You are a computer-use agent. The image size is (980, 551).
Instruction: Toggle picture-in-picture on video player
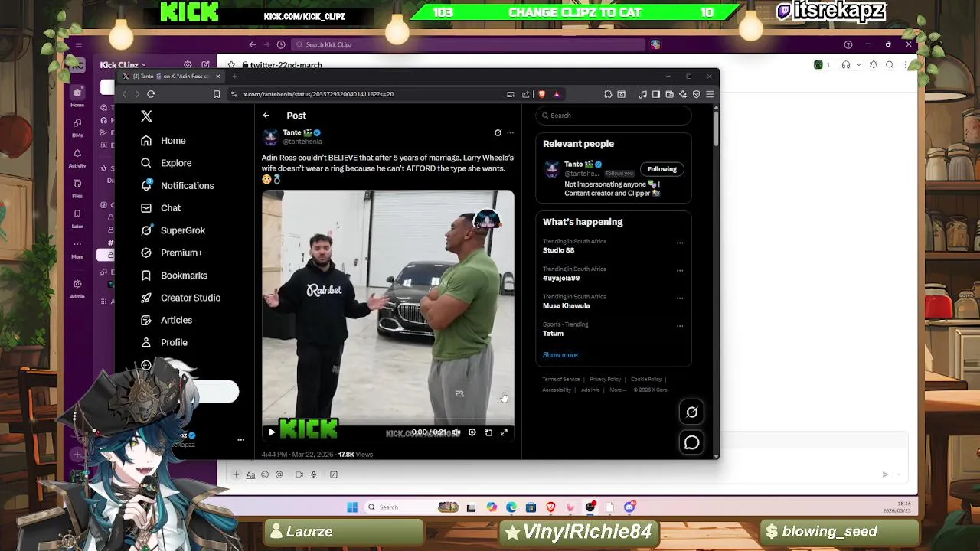pos(488,432)
